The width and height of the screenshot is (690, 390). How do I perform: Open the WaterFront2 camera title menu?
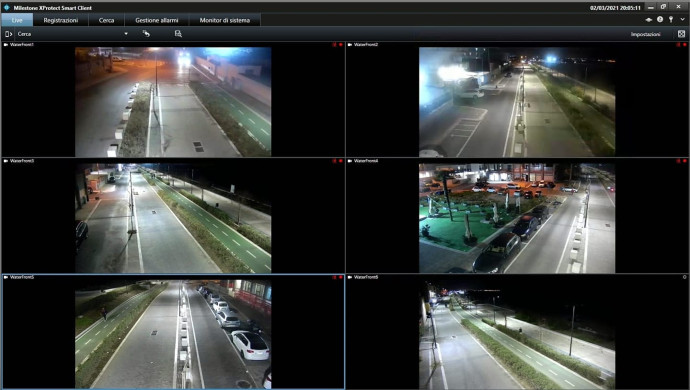pos(366,44)
